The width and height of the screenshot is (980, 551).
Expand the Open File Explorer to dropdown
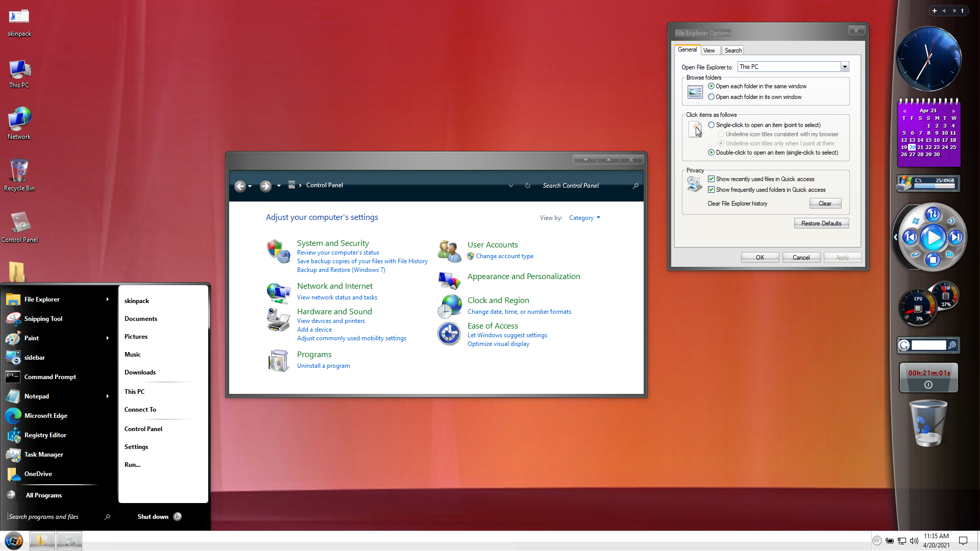[x=845, y=67]
